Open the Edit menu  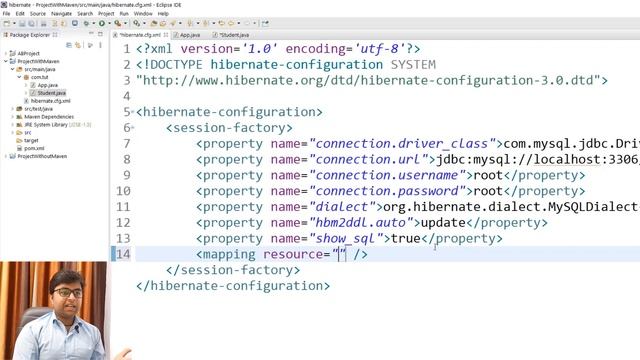20,13
